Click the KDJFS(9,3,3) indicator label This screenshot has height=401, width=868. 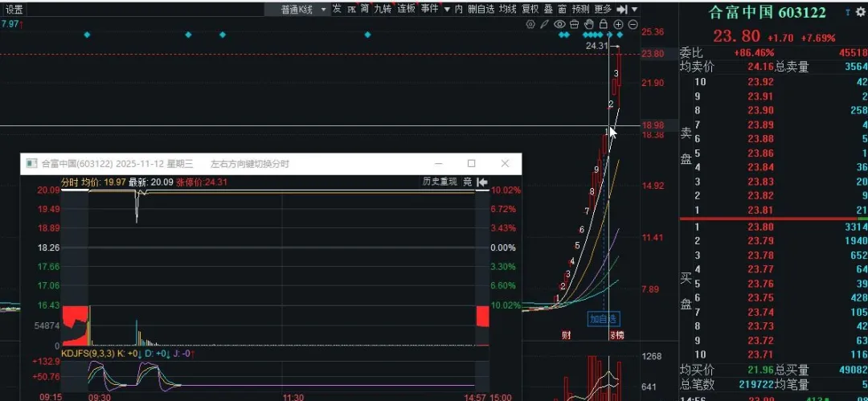tap(88, 354)
